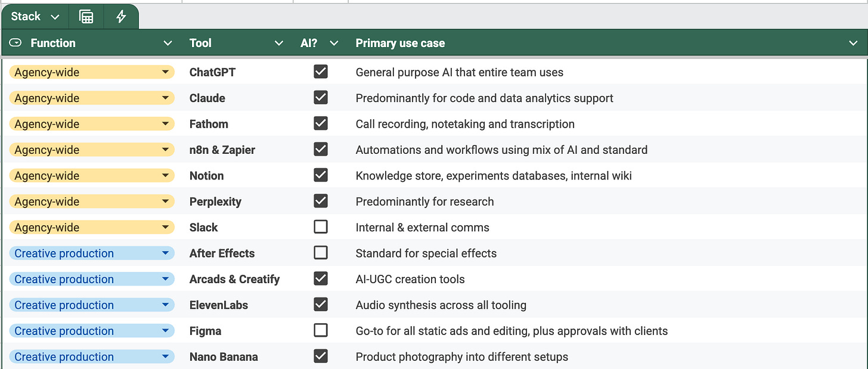
Task: Select the Claude tool cell
Action: pos(237,98)
